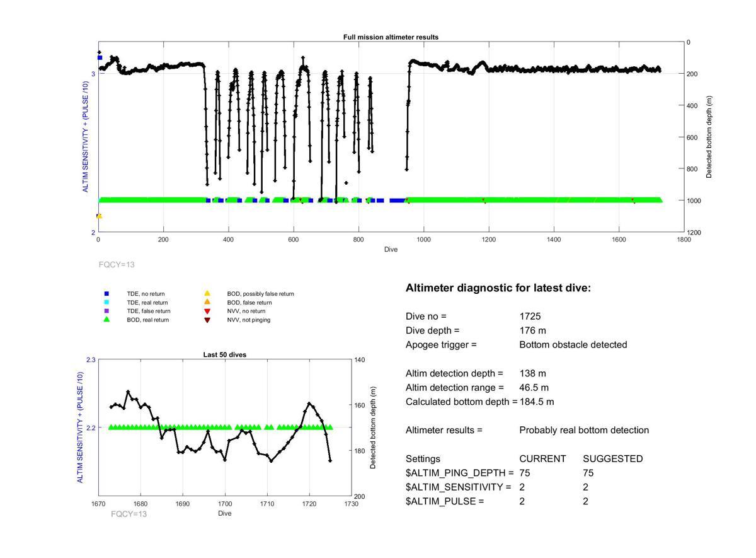Click the yellow 'BOD, possibly false return' legend triangle
The width and height of the screenshot is (756, 558).
pos(207,294)
